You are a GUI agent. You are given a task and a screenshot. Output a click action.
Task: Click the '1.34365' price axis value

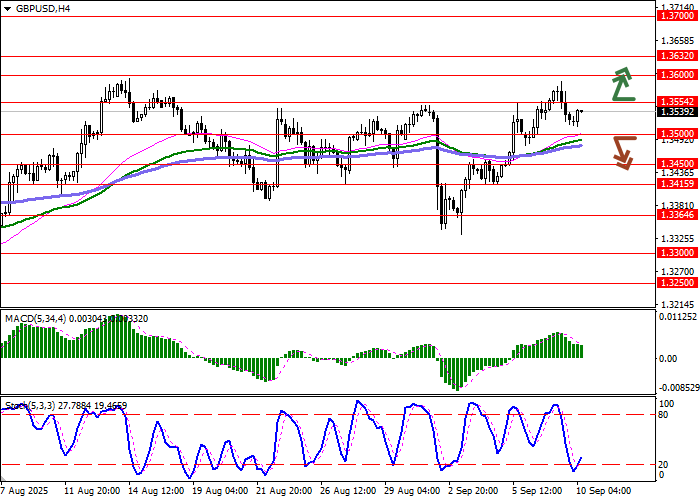tap(677, 173)
